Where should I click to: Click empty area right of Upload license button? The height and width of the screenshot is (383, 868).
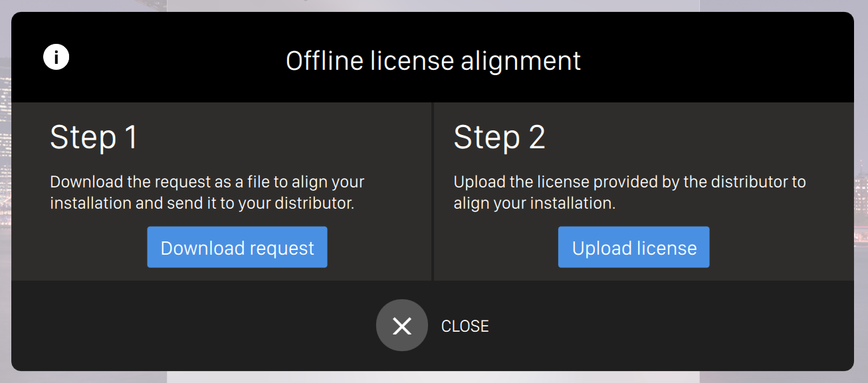[778, 247]
